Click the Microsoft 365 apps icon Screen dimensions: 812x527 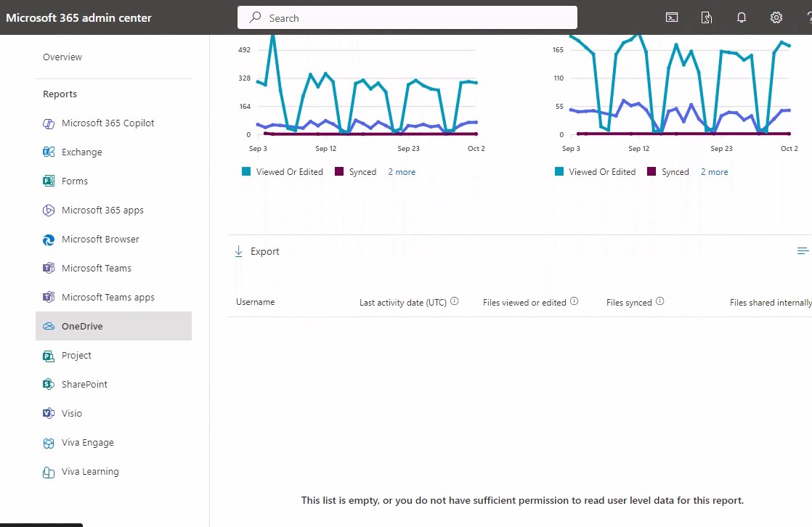click(49, 211)
